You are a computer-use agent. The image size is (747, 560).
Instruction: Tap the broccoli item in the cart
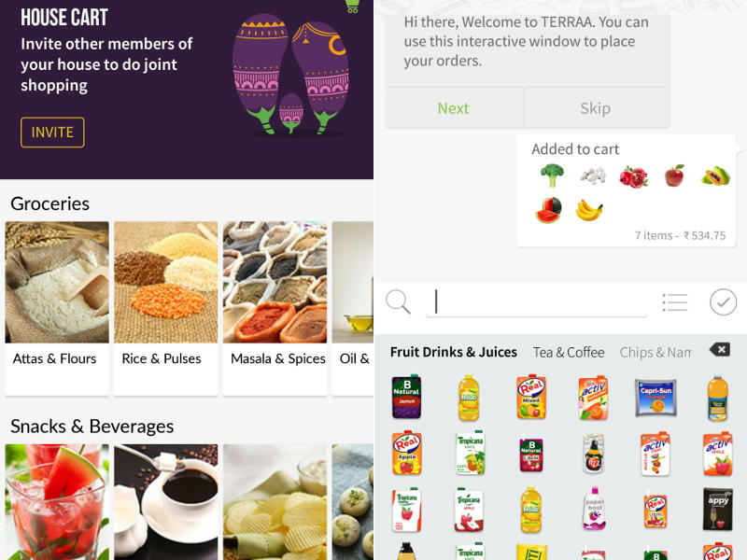tap(552, 175)
